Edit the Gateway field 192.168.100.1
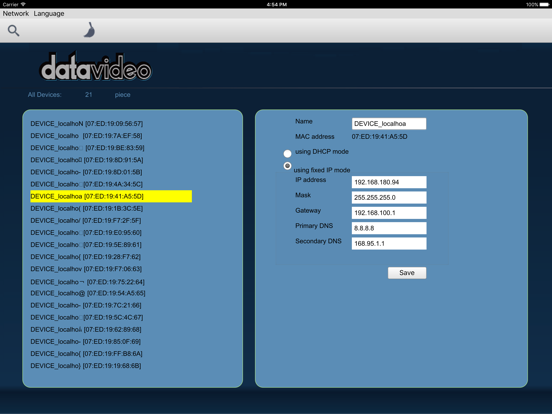Image resolution: width=552 pixels, height=414 pixels. pyautogui.click(x=389, y=213)
